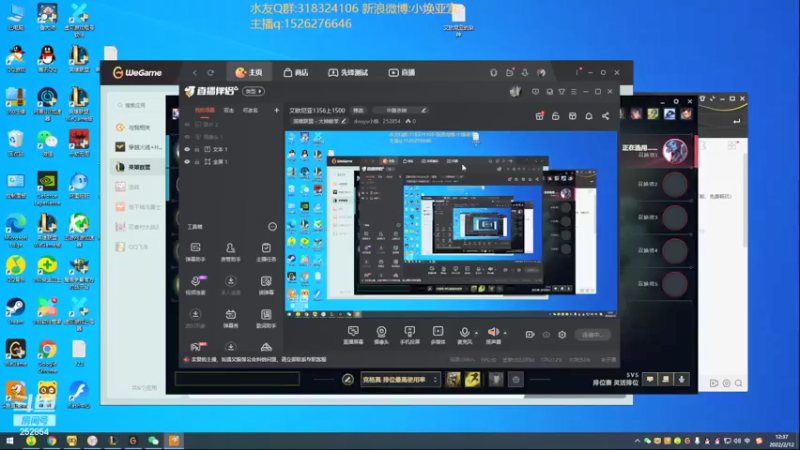Open the gift box icon in 直播伴侣
Screen dimensions: 800x450
tap(539, 116)
